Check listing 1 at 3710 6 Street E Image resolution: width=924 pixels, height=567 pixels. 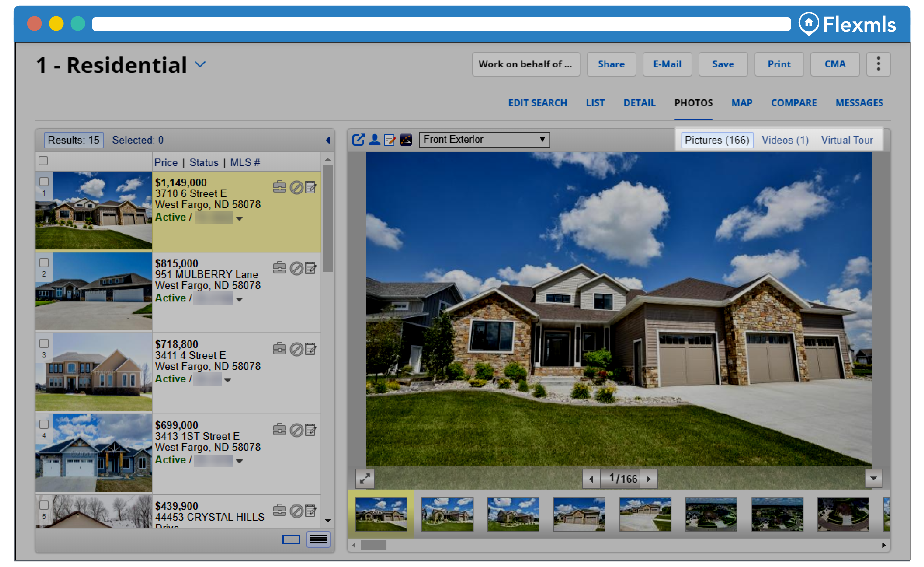pos(44,181)
